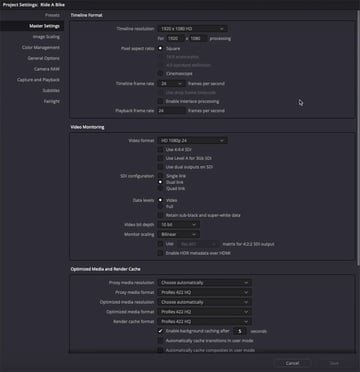This screenshot has height=372, width=360.
Task: Expand Timeline resolution dropdown
Action: tap(192, 29)
